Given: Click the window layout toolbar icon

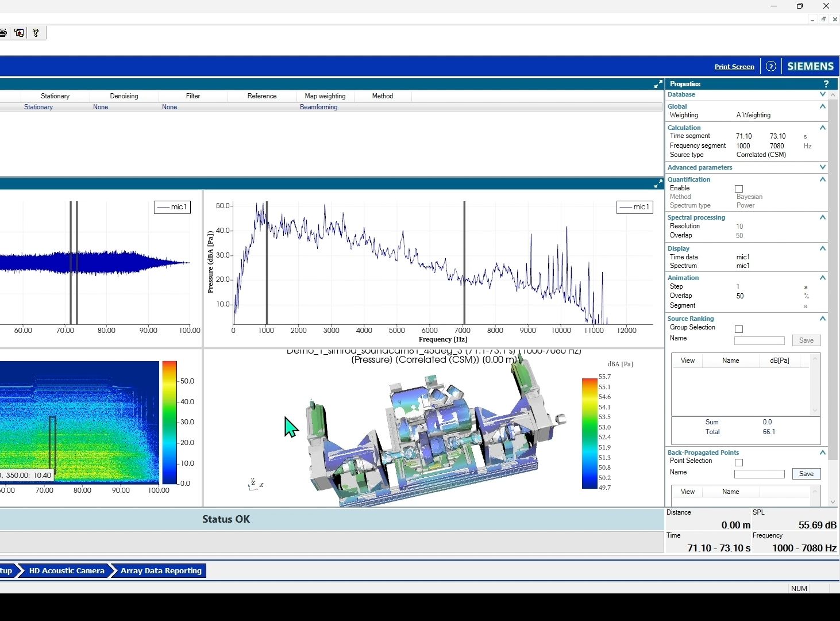Looking at the screenshot, I should coord(20,33).
